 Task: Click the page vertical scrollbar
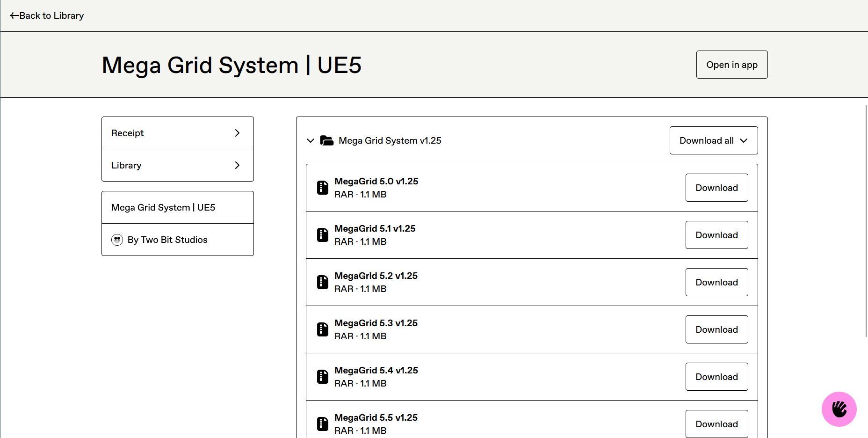coord(866,220)
